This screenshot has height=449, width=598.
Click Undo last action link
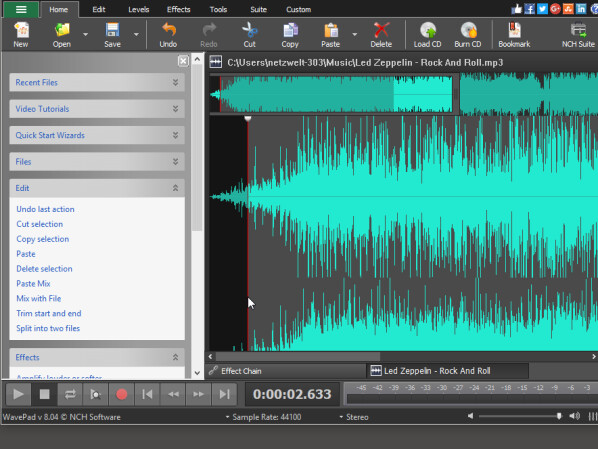(45, 209)
